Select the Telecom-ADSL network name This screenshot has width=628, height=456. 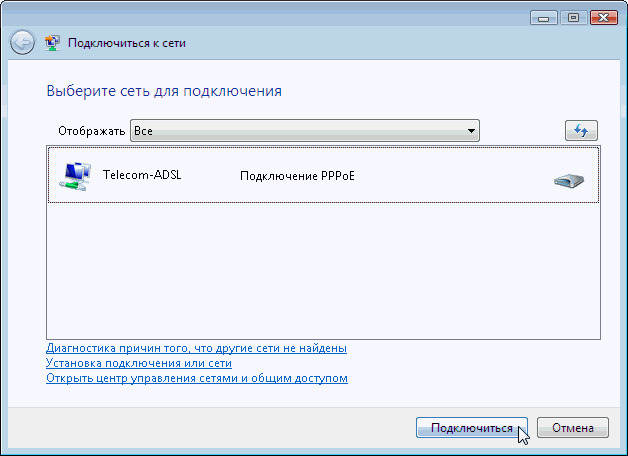click(142, 175)
